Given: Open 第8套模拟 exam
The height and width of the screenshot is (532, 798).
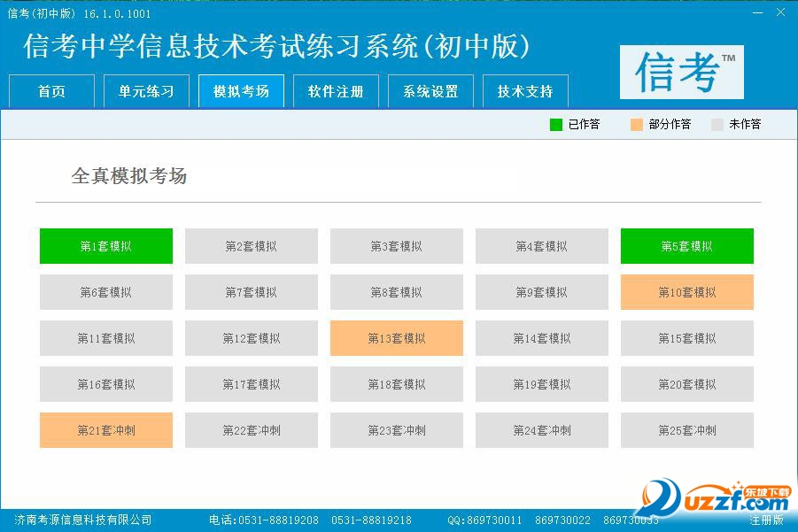Looking at the screenshot, I should click(x=397, y=292).
